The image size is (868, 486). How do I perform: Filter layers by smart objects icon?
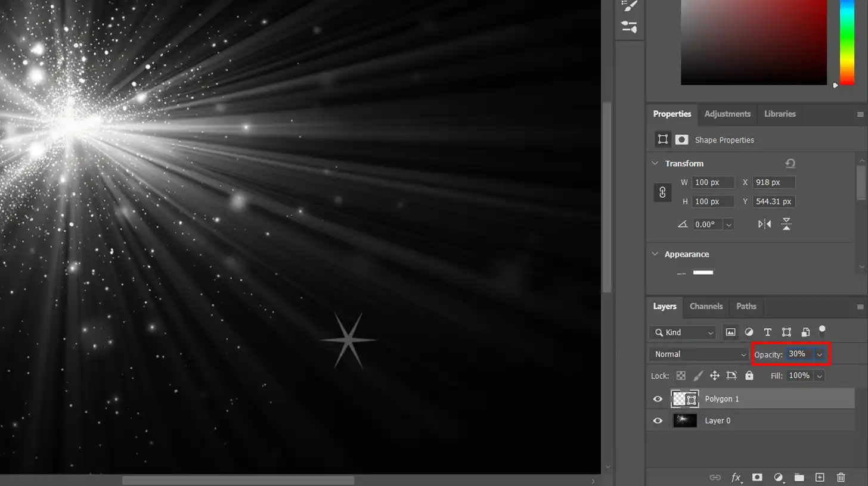805,332
